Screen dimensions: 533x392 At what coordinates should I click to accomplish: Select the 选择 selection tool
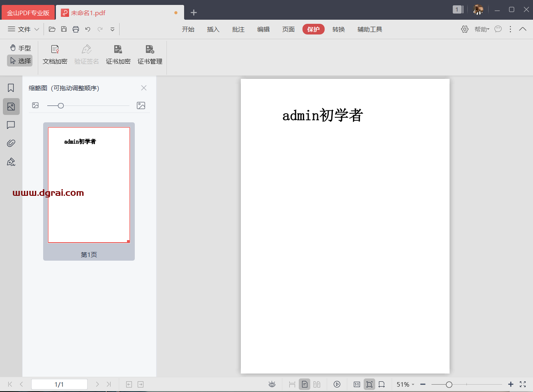20,61
